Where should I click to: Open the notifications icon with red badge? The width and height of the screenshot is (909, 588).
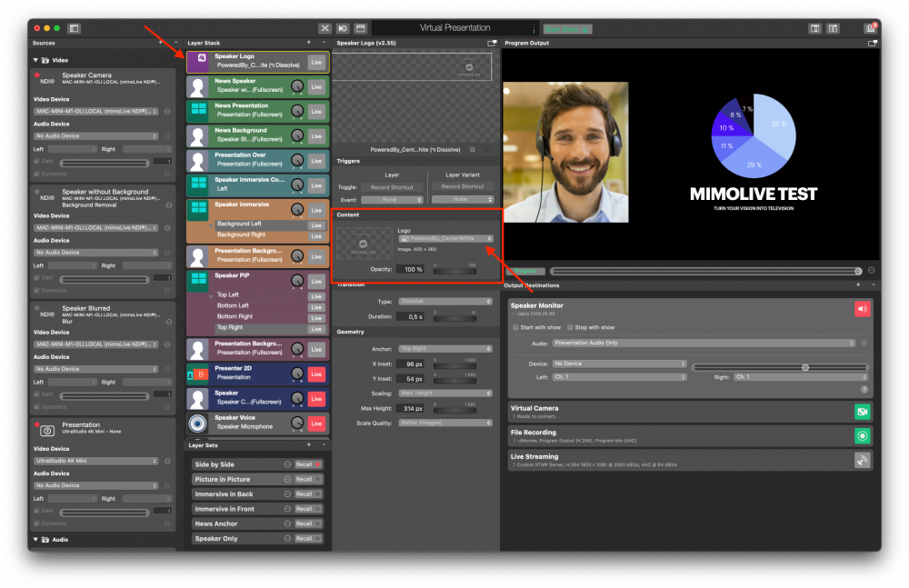pyautogui.click(x=870, y=28)
